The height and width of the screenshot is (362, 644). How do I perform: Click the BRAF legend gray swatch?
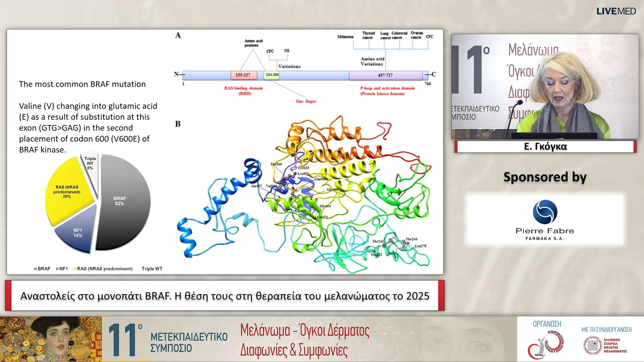coord(36,269)
